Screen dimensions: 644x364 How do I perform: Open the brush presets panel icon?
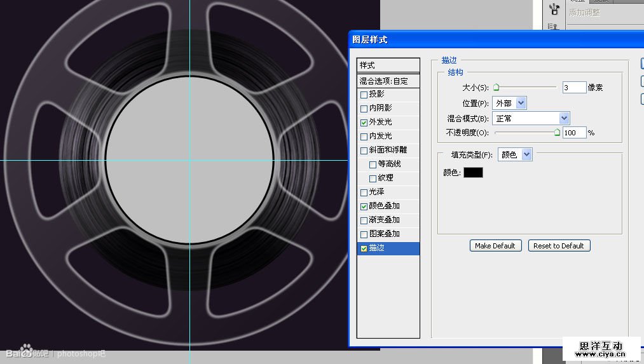click(x=553, y=9)
